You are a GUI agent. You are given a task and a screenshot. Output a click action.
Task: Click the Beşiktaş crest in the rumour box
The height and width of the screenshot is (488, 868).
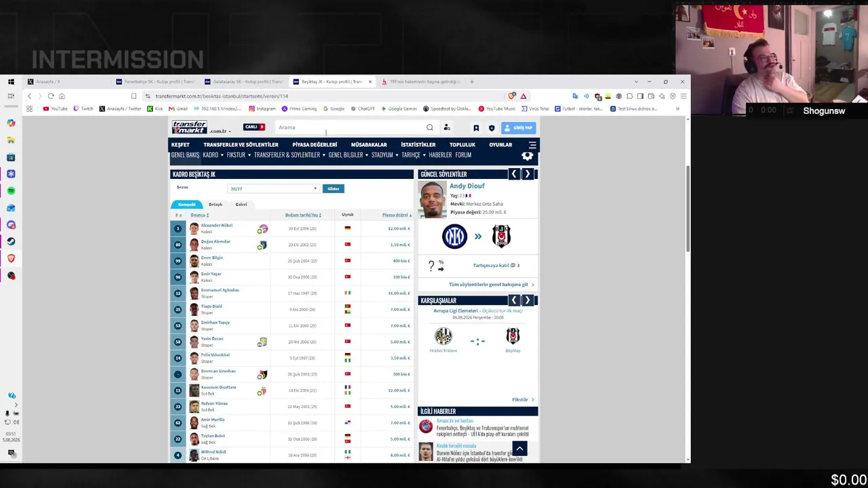coord(501,237)
